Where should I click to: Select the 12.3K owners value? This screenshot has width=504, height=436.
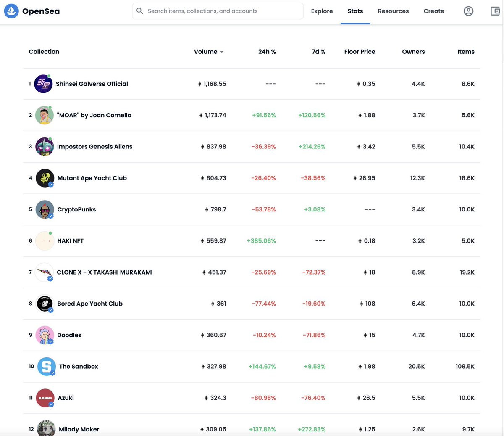[417, 178]
